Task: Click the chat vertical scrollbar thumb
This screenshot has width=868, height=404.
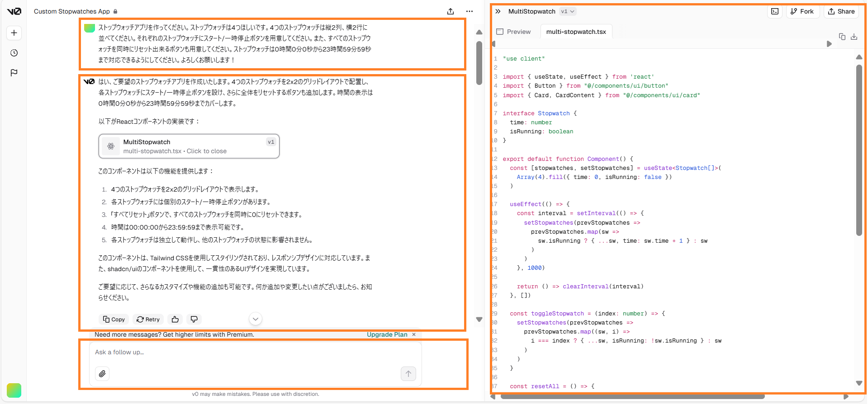Action: click(x=479, y=63)
